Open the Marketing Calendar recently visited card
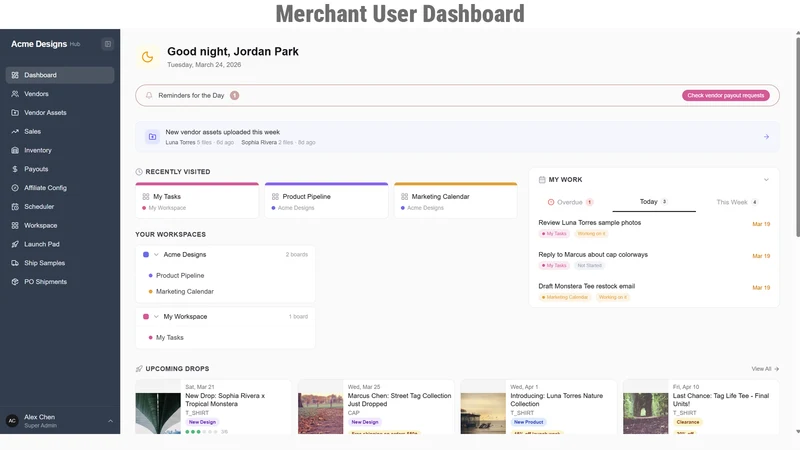This screenshot has width=800, height=450. (456, 201)
